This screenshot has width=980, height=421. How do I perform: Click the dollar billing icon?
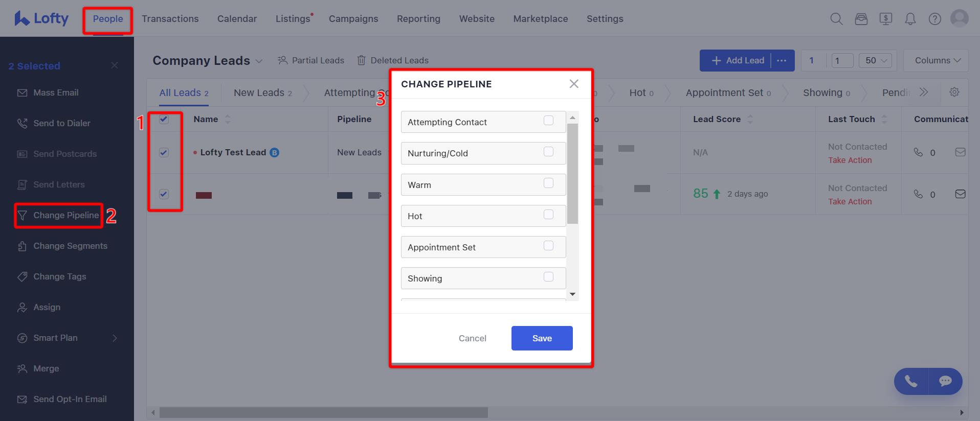886,19
